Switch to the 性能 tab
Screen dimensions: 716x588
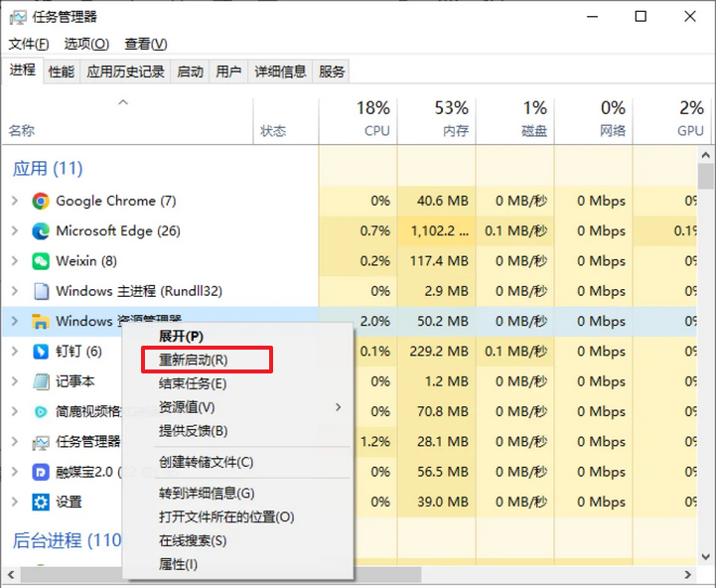62,72
